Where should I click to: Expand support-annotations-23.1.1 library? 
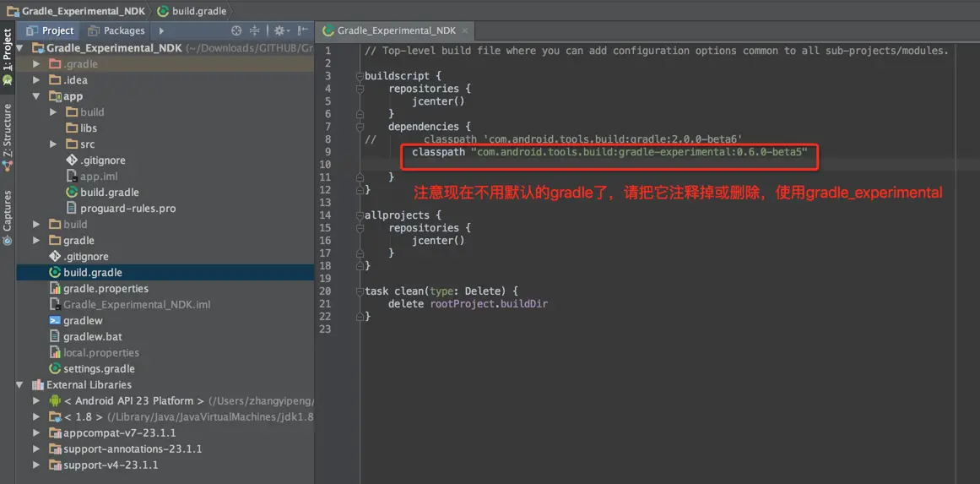(37, 449)
